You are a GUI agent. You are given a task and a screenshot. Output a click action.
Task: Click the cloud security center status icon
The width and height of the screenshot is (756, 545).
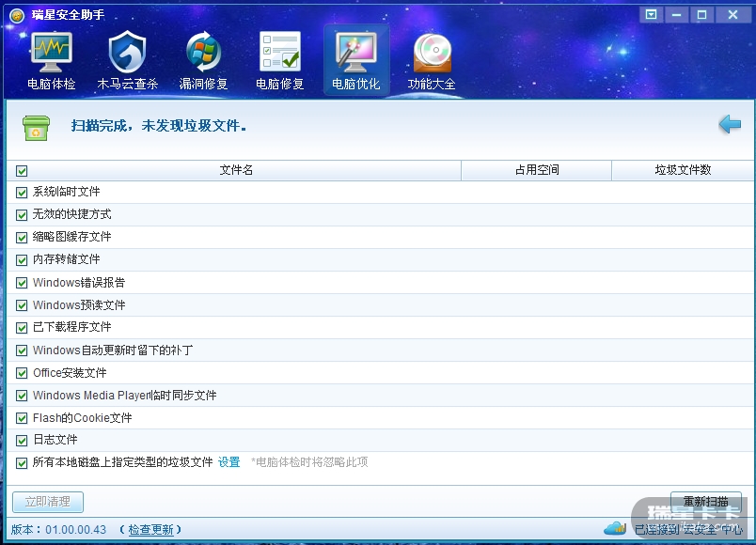click(615, 528)
